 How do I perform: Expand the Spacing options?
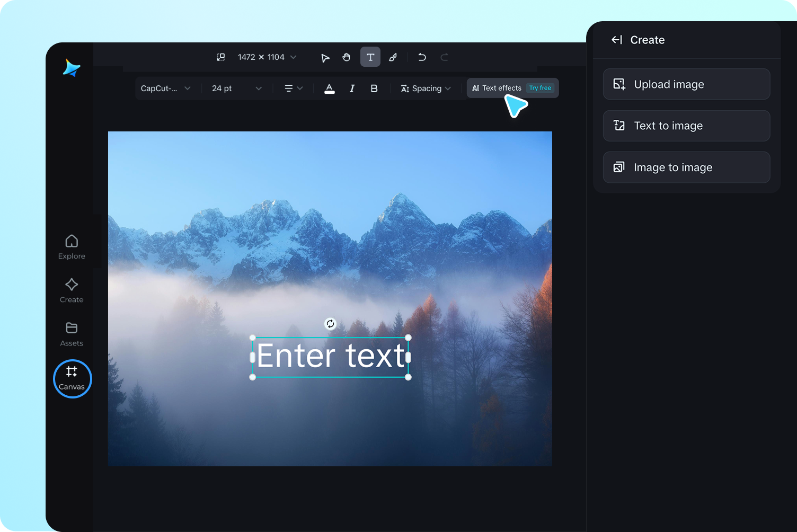[x=426, y=88]
